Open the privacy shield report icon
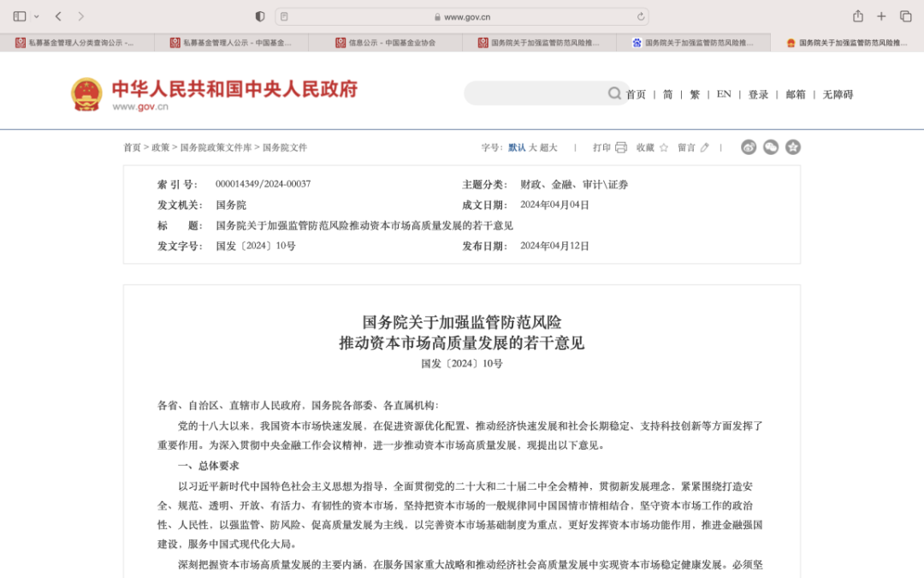Screen dimensions: 924x578 click(x=260, y=16)
